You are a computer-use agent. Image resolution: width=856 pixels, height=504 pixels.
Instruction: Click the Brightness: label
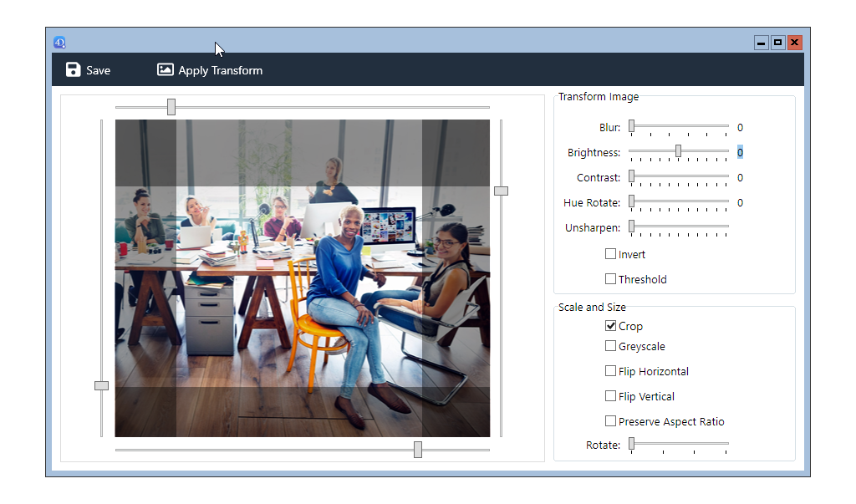(594, 153)
